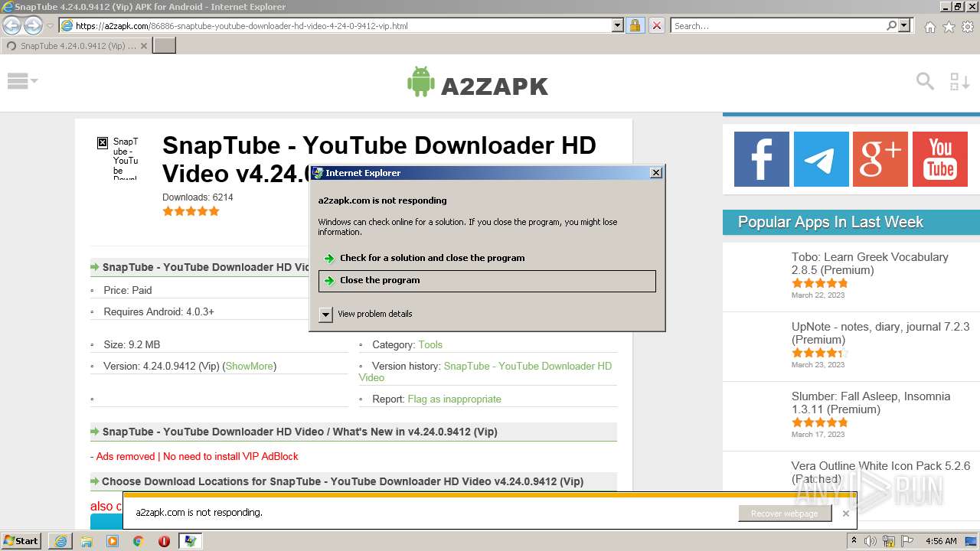Click the action center flag tray icon
This screenshot has width=980, height=551.
(x=906, y=541)
